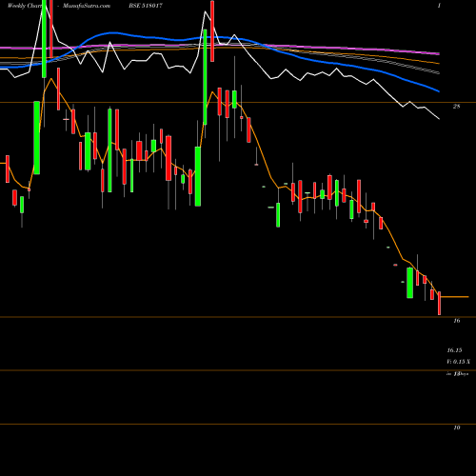Click the '16' price axis label
This screenshot has height=476, width=476.
point(456,321)
